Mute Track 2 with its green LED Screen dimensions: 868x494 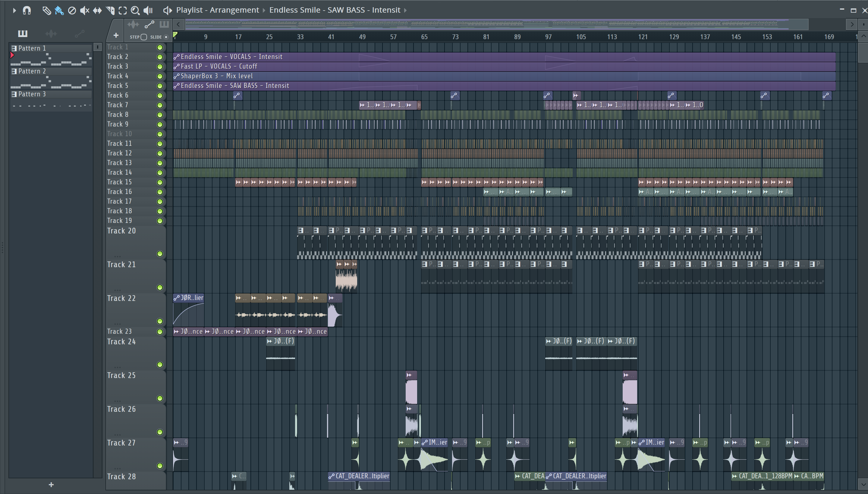click(159, 57)
